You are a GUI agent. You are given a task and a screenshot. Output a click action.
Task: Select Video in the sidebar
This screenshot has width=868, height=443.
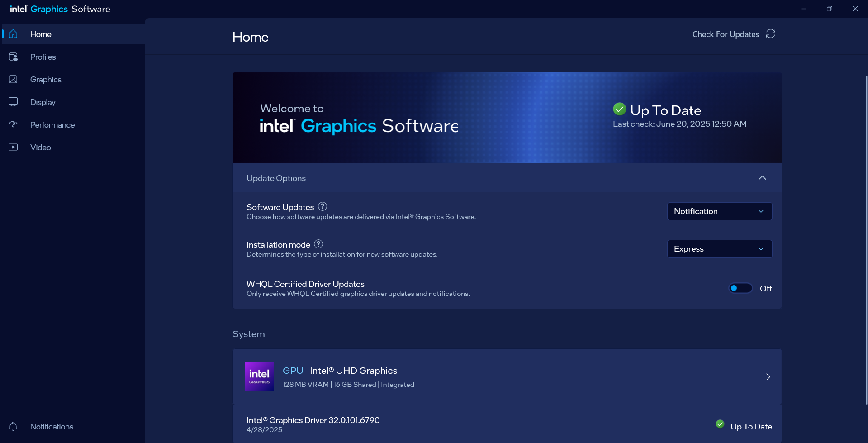(73, 147)
